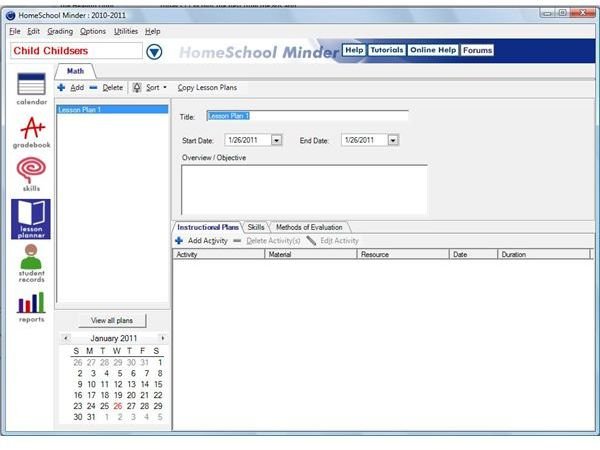
Task: Click the View all plans button
Action: tap(112, 321)
